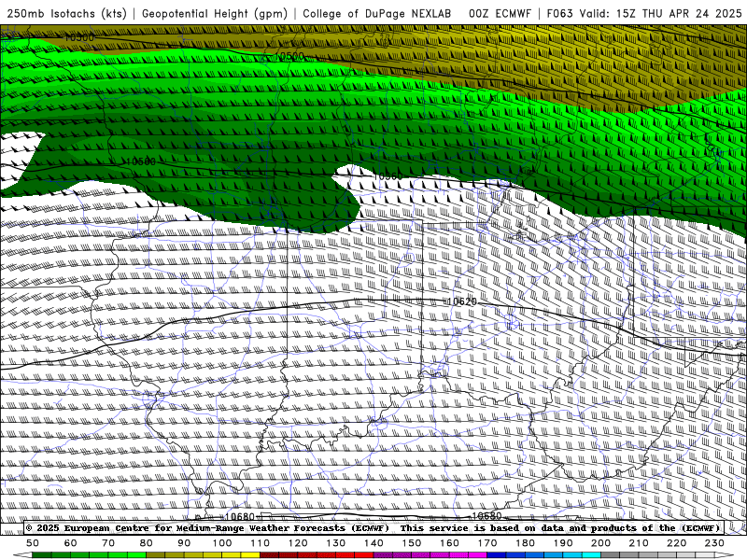Click the 60 value on the color scale
This screenshot has height=560, width=747.
pyautogui.click(x=71, y=543)
